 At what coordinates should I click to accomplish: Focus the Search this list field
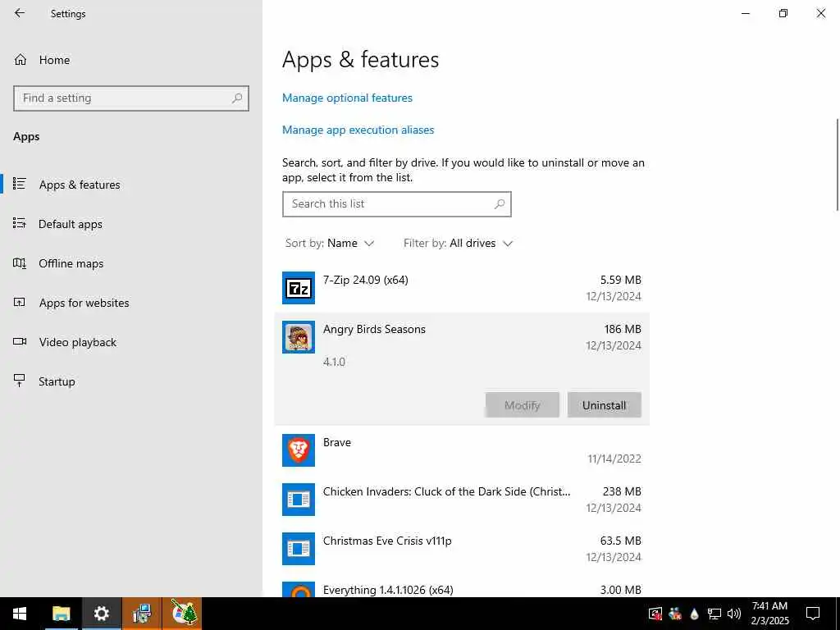coord(397,204)
